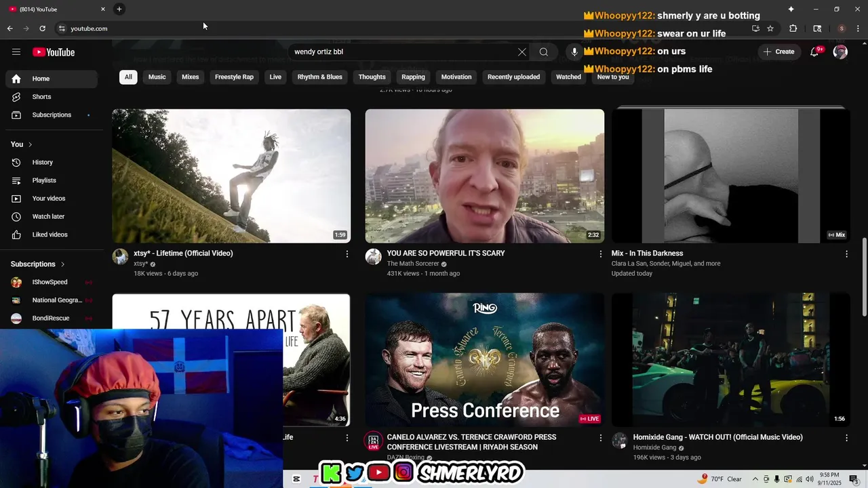Open a new browser tab with plus
868x488 pixels.
click(119, 9)
